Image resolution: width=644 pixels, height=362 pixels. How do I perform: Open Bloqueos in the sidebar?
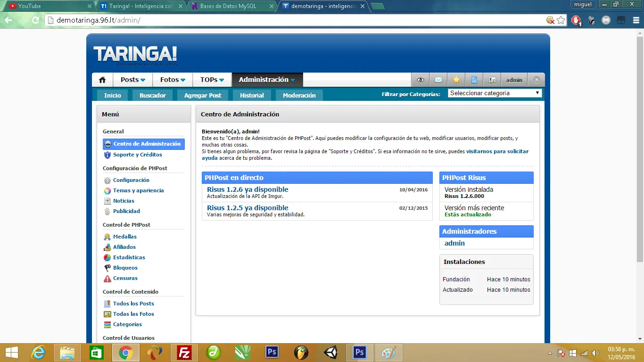[x=125, y=268]
